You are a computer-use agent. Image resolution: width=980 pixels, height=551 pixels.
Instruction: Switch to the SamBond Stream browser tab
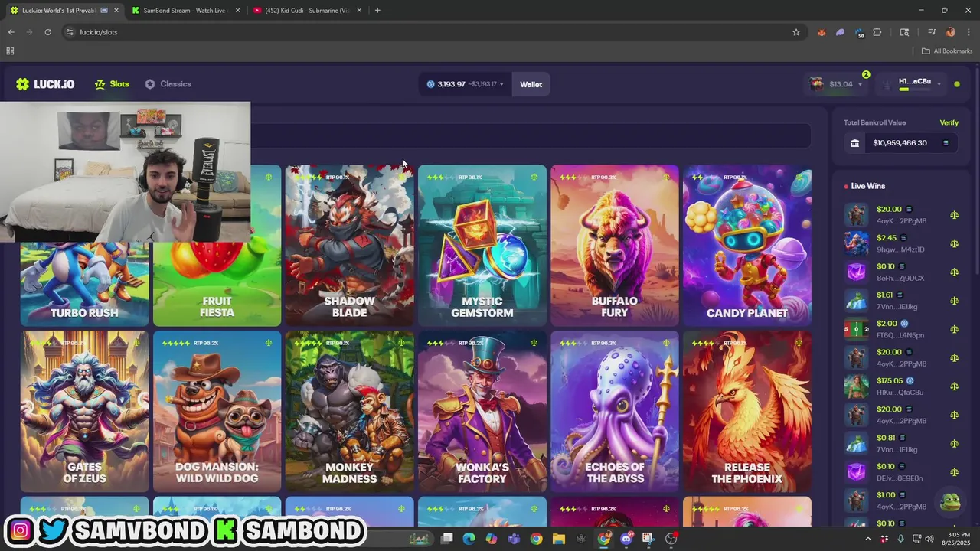pos(183,11)
